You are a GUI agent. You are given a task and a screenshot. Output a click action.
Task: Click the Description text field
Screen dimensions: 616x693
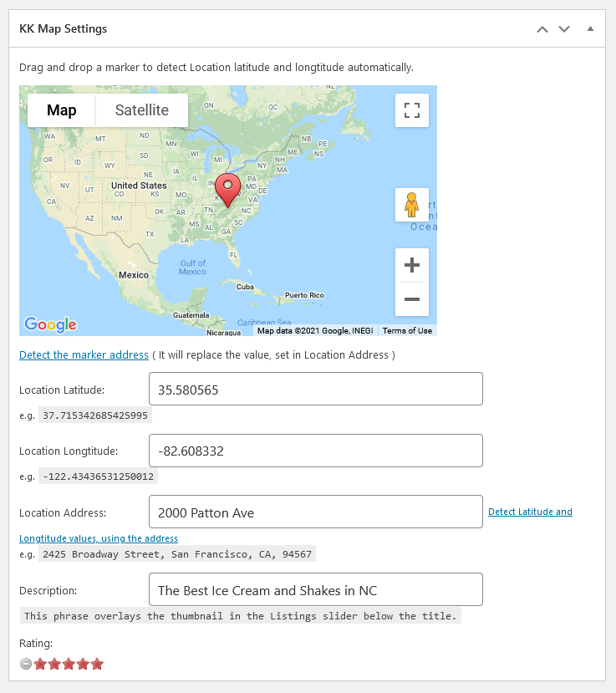point(315,589)
